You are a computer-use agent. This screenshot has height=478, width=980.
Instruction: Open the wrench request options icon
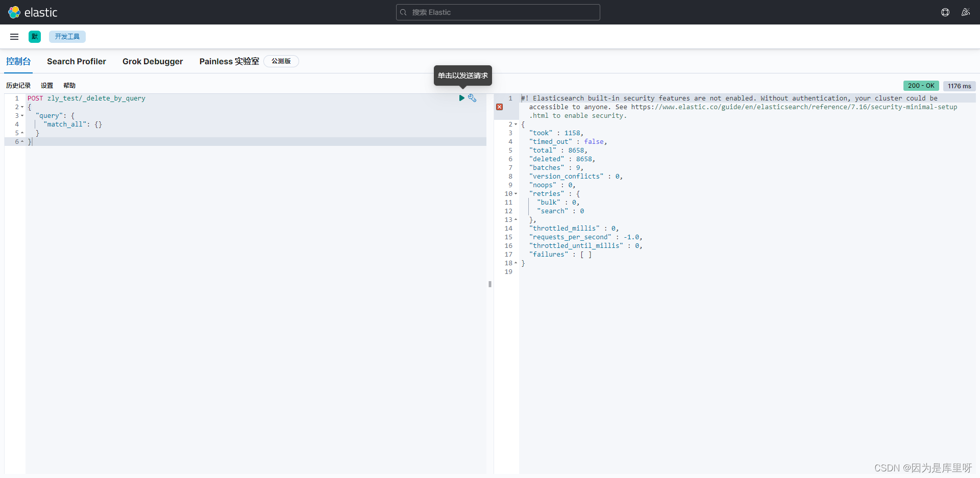(x=472, y=98)
